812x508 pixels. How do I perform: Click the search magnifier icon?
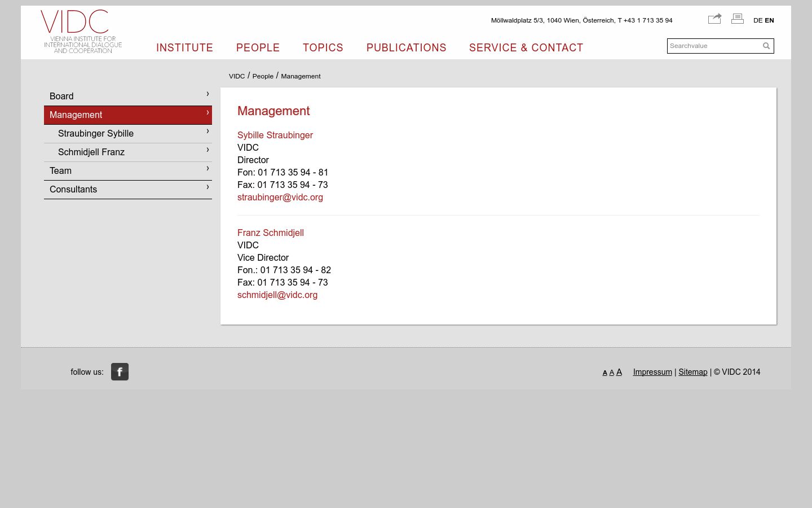766,46
